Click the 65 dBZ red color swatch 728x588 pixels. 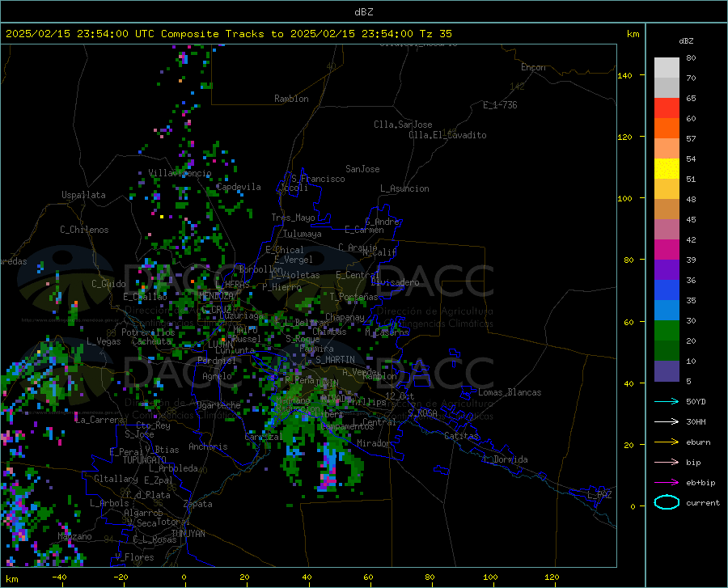(x=667, y=108)
